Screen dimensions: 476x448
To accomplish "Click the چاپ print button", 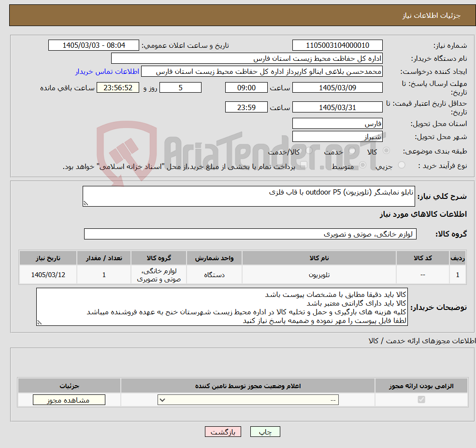I will (265, 432).
